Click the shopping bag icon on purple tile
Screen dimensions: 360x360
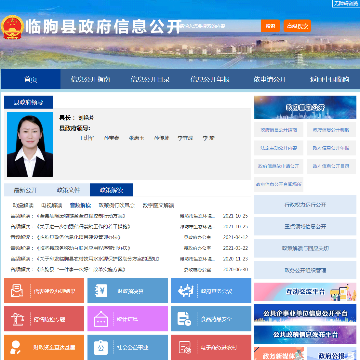coord(100,319)
